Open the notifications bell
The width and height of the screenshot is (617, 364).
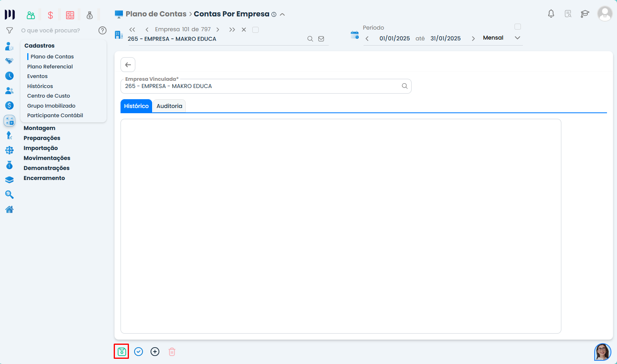tap(551, 14)
